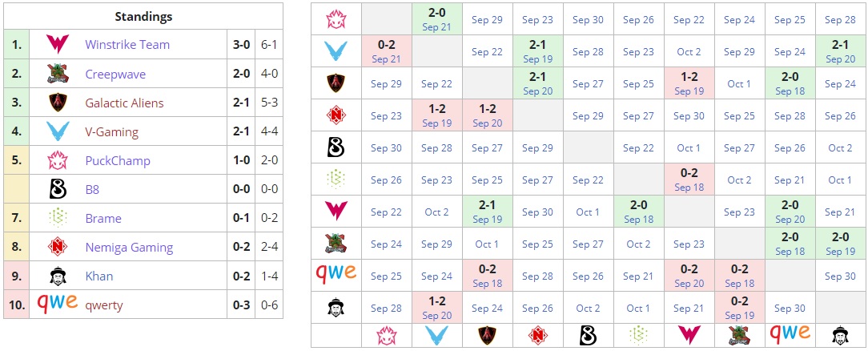This screenshot has width=868, height=351.
Task: Open the Creepwave team name link
Action: 115,74
